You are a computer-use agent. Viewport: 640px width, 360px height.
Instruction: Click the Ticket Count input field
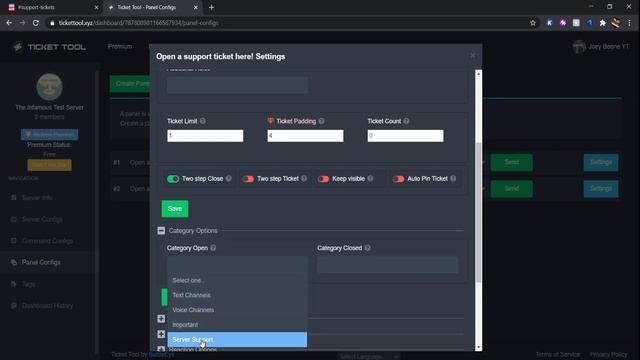(405, 136)
